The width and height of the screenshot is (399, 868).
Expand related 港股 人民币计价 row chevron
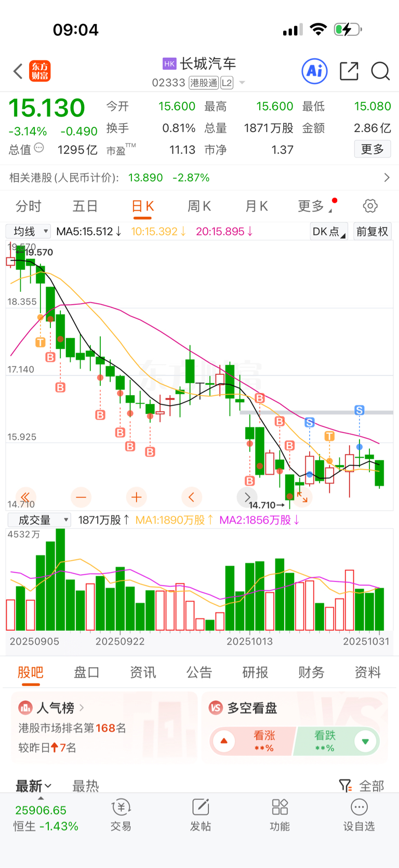pos(387,178)
